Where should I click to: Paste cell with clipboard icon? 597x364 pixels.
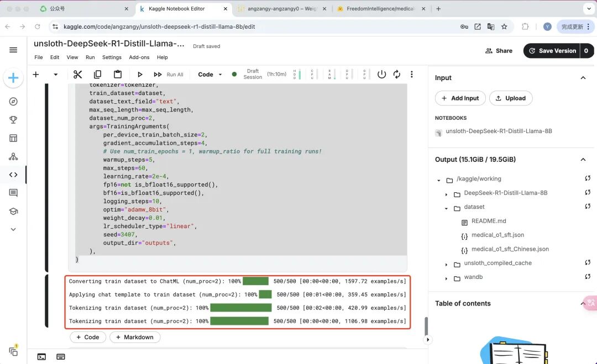(118, 75)
